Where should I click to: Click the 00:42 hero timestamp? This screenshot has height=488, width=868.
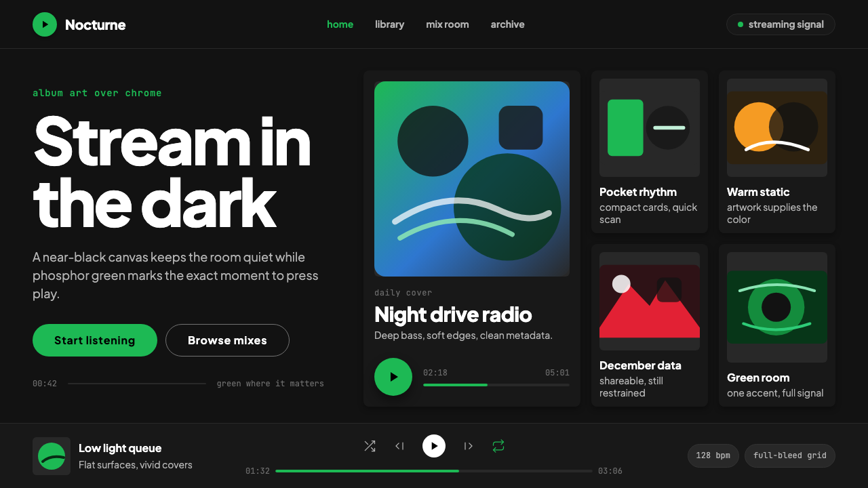coord(45,384)
